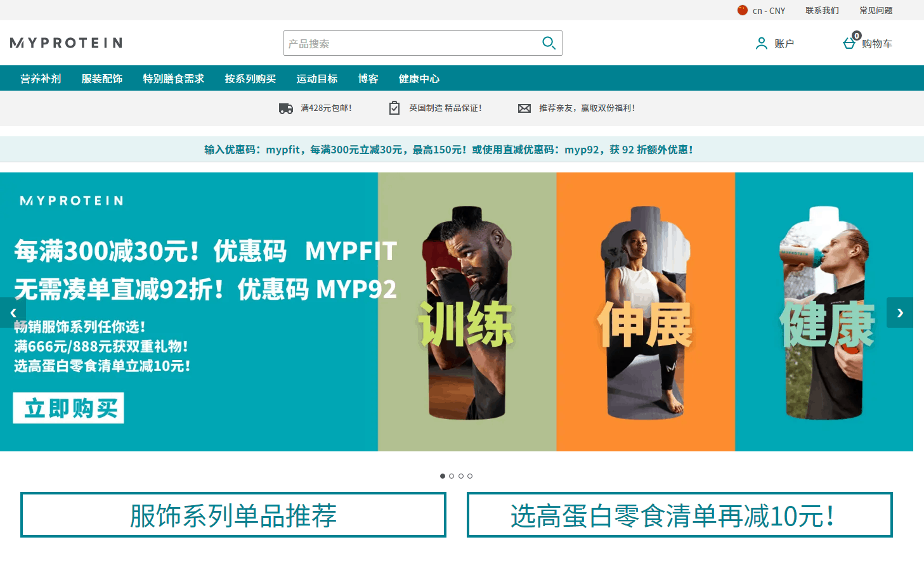Select the fourth carousel dot

click(x=470, y=476)
